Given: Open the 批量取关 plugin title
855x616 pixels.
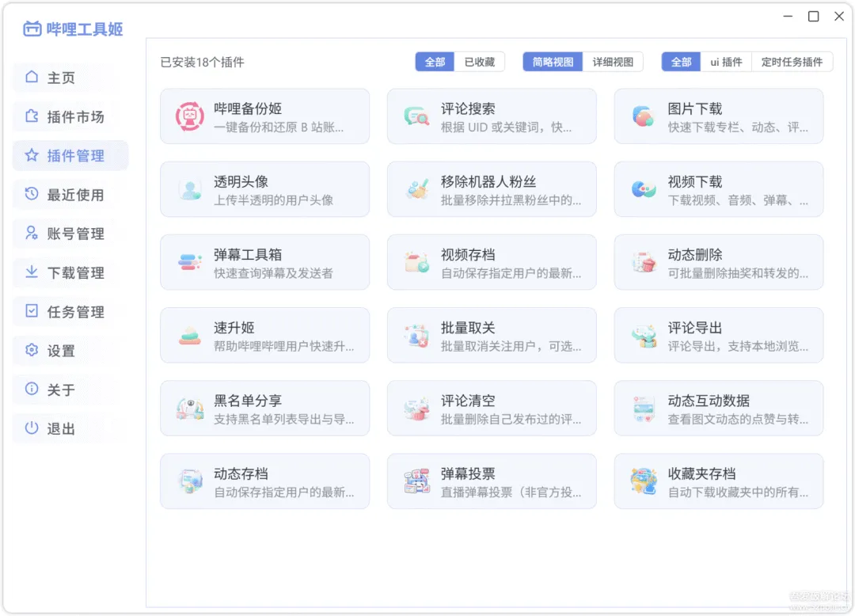Looking at the screenshot, I should (468, 328).
